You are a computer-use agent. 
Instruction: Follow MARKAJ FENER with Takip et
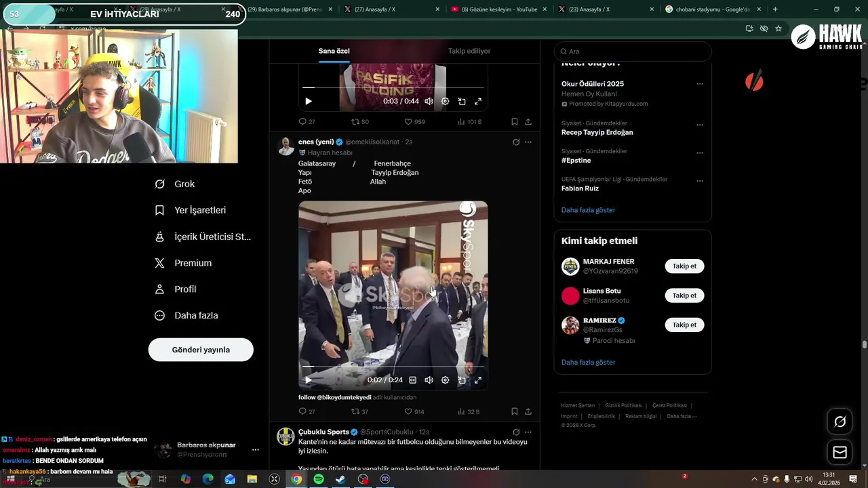[x=684, y=266]
